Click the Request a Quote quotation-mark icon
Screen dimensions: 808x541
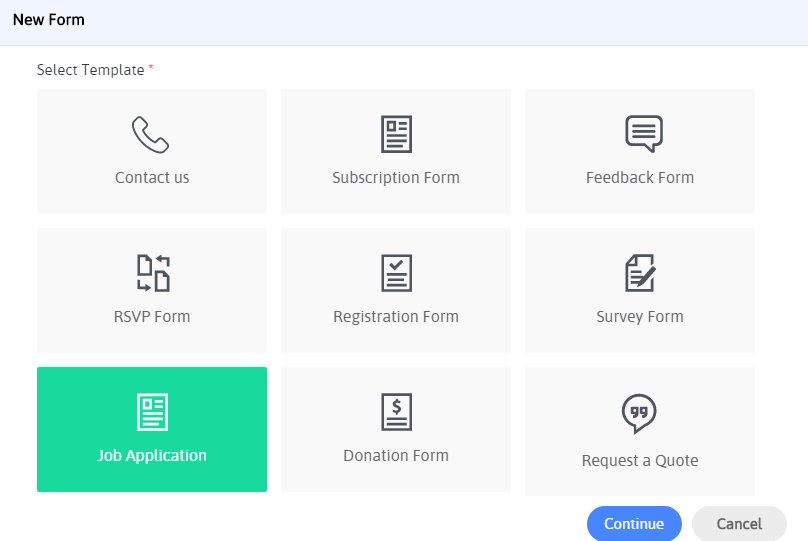[640, 414]
